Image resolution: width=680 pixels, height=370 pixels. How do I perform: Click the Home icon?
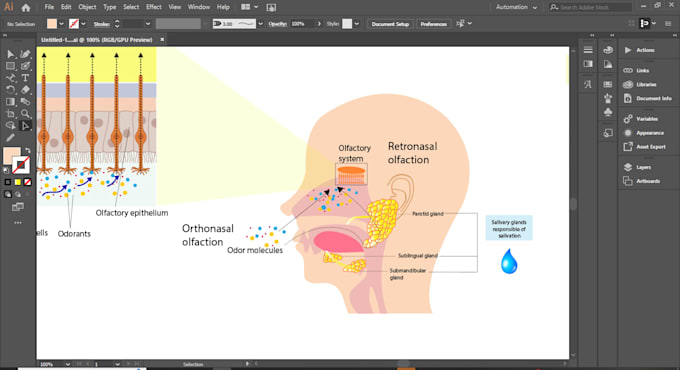tap(26, 7)
